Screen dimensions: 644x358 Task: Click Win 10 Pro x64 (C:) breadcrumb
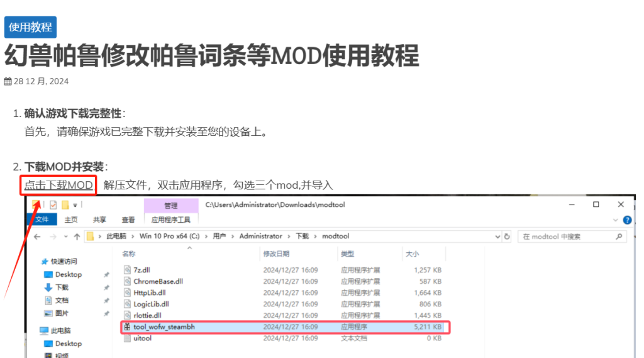169,237
